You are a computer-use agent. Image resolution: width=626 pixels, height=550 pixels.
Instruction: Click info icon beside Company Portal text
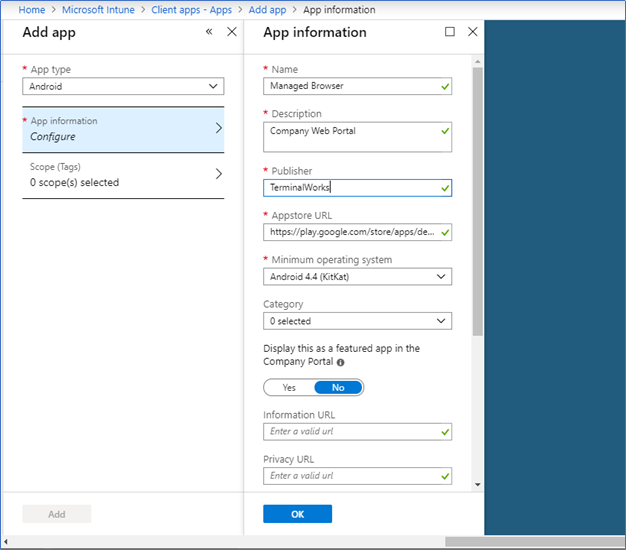click(x=341, y=362)
